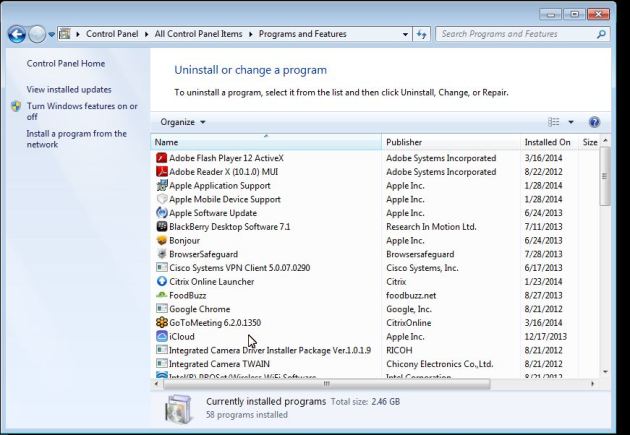The image size is (630, 435).
Task: Click the search magnifier icon
Action: (x=601, y=34)
